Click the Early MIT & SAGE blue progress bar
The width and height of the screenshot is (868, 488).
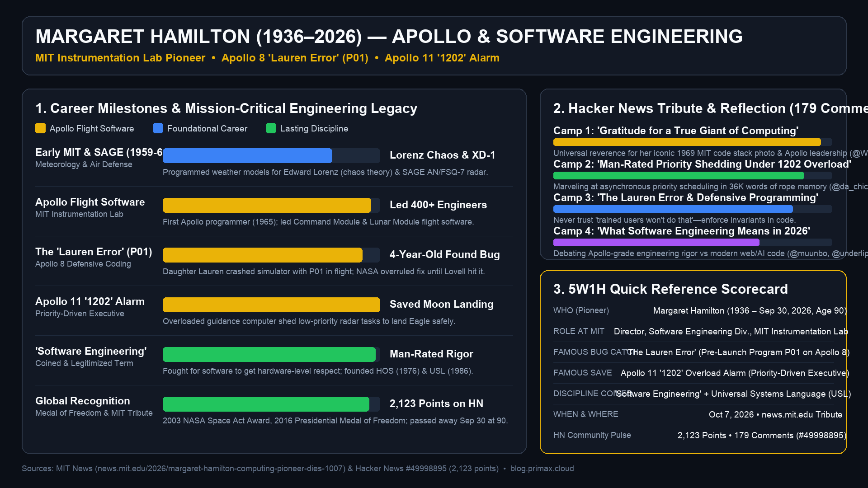tap(271, 155)
